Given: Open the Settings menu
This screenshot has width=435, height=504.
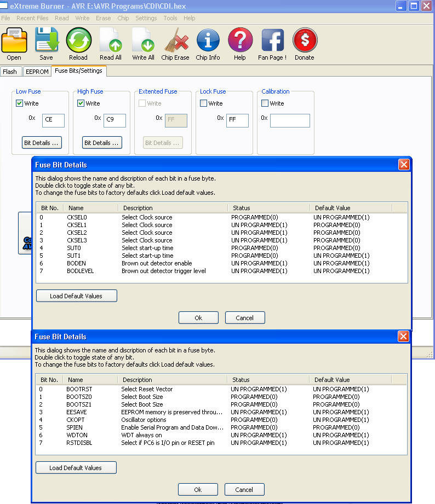Looking at the screenshot, I should pyautogui.click(x=146, y=18).
